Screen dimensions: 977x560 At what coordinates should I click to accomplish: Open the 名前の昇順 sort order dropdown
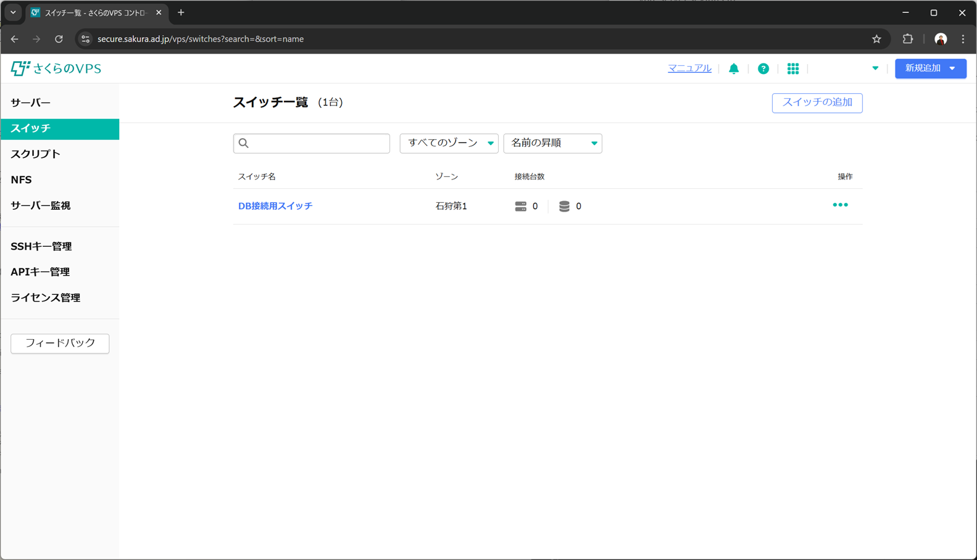[552, 143]
